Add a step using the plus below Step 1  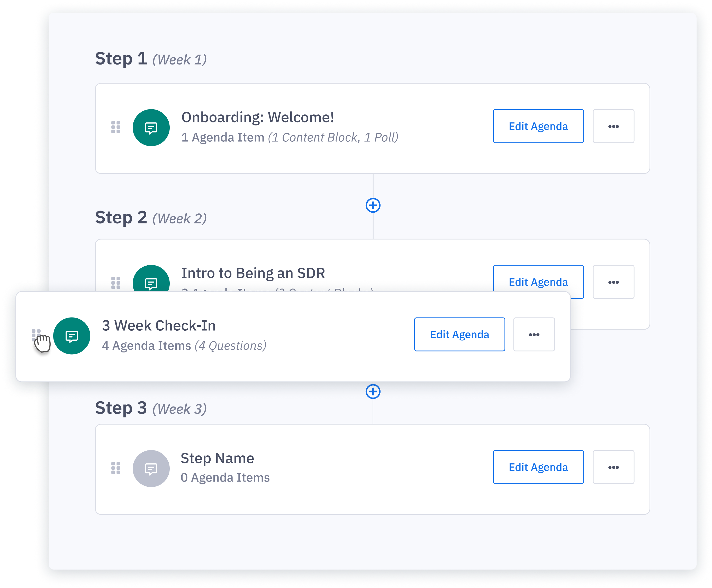point(373,205)
